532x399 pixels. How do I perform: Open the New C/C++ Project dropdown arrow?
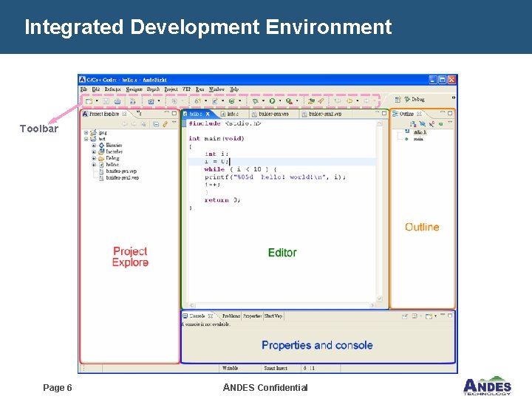pyautogui.click(x=205, y=101)
